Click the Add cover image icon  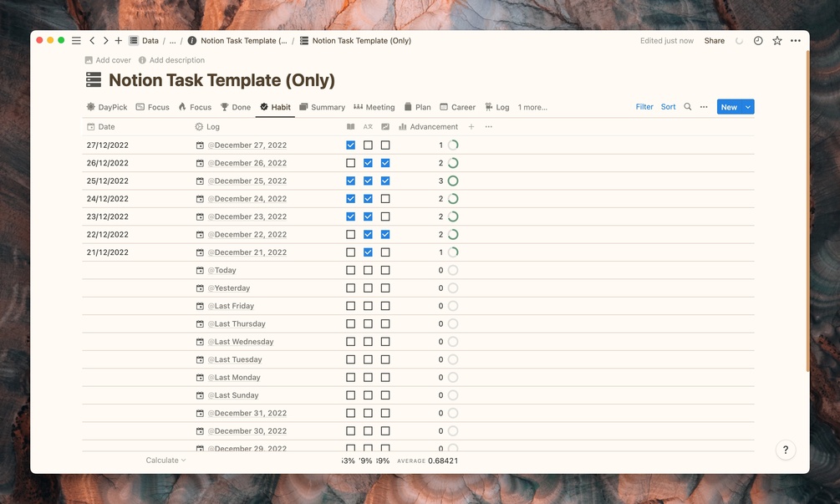point(89,60)
